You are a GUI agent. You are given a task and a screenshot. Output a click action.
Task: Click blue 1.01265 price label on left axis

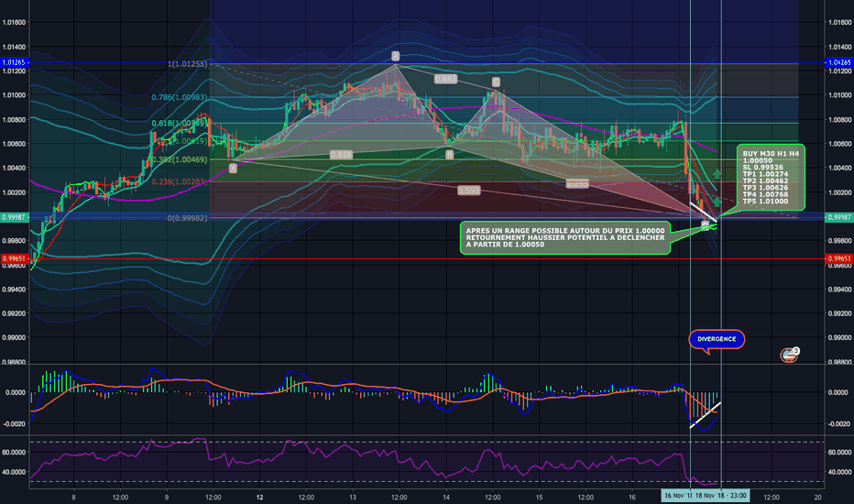point(14,62)
